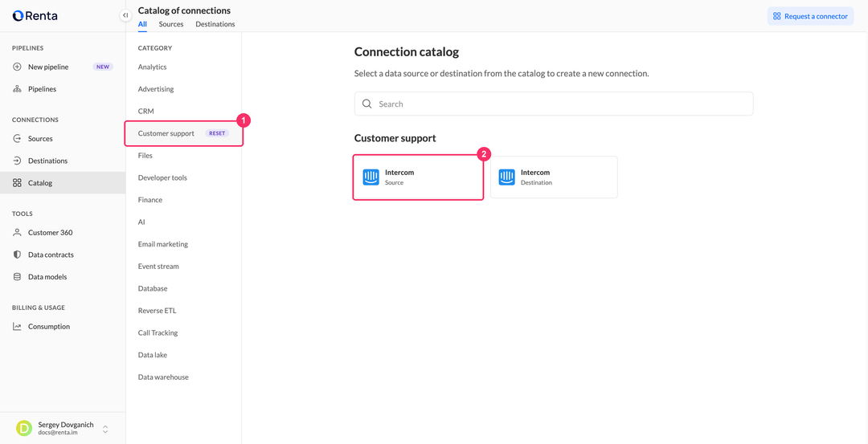The image size is (868, 444).
Task: Open the account switcher chevron
Action: click(x=105, y=429)
